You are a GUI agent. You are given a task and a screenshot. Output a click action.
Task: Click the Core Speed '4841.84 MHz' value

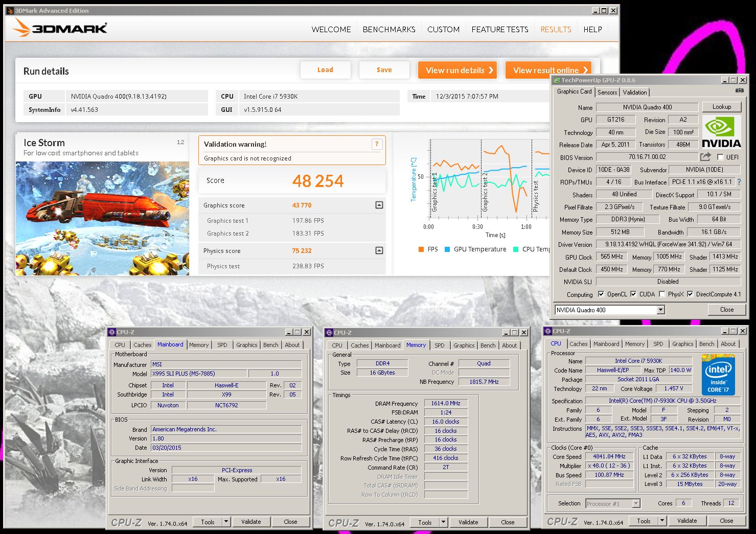pyautogui.click(x=609, y=456)
